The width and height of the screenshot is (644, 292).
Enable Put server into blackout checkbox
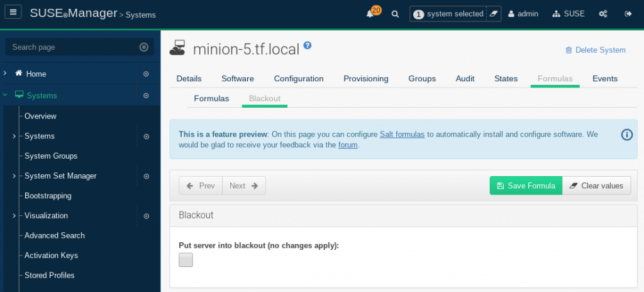click(186, 260)
